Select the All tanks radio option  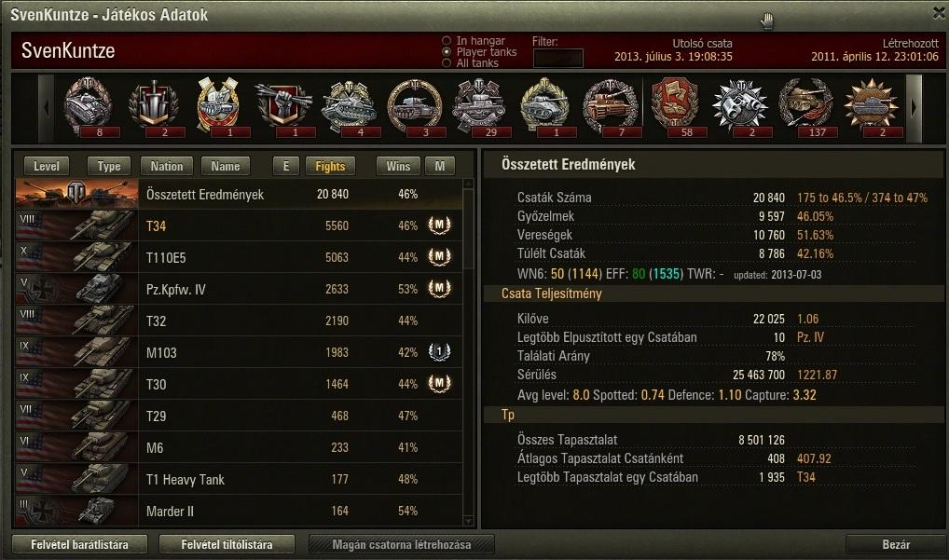pos(447,62)
